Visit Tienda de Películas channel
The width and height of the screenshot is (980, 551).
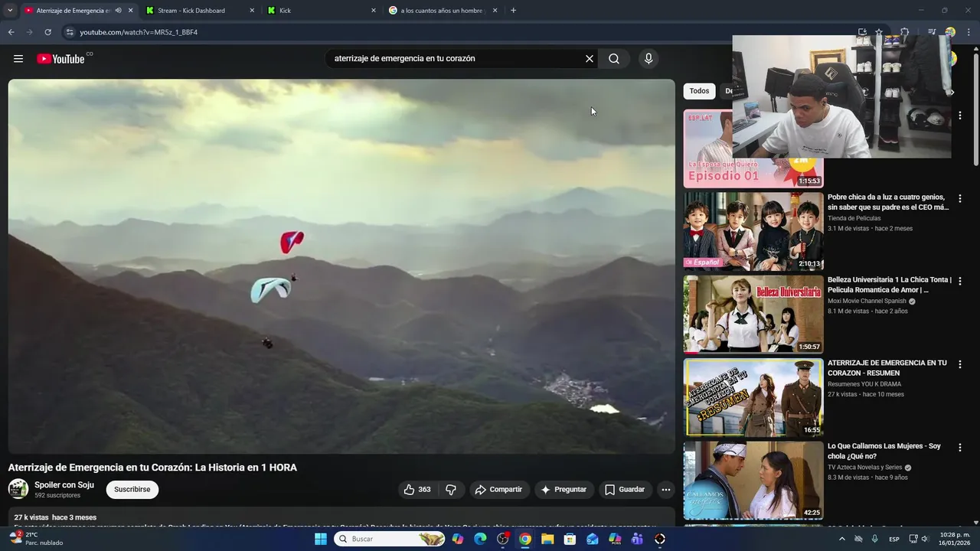(x=854, y=218)
